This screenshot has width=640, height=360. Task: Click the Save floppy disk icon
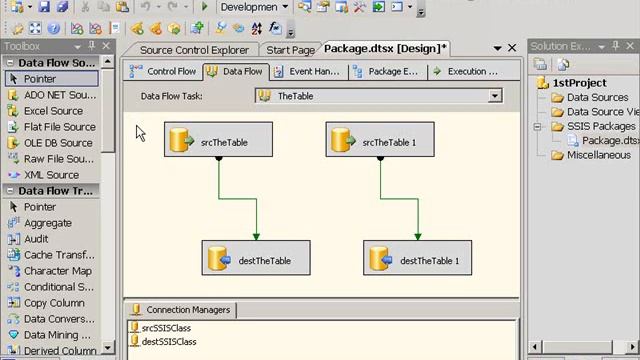click(x=44, y=6)
